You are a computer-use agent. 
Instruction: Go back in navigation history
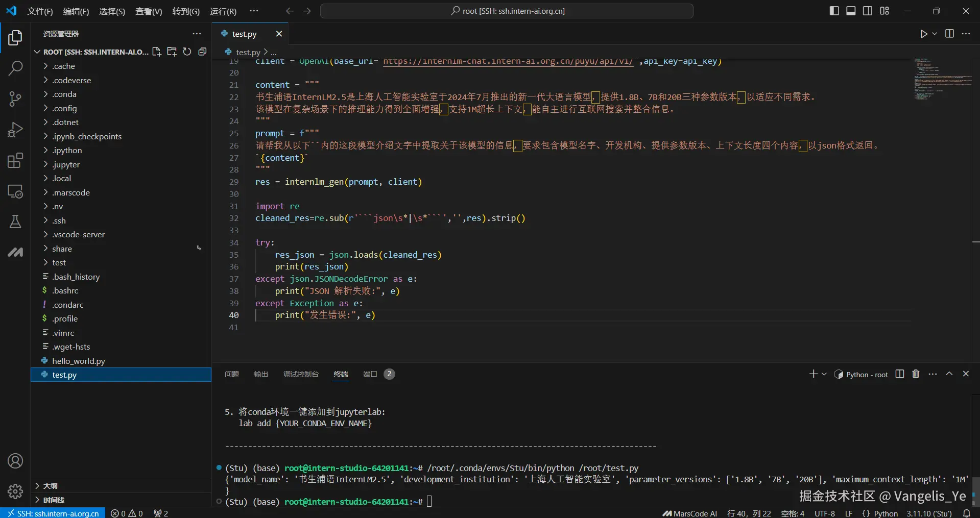pyautogui.click(x=290, y=11)
